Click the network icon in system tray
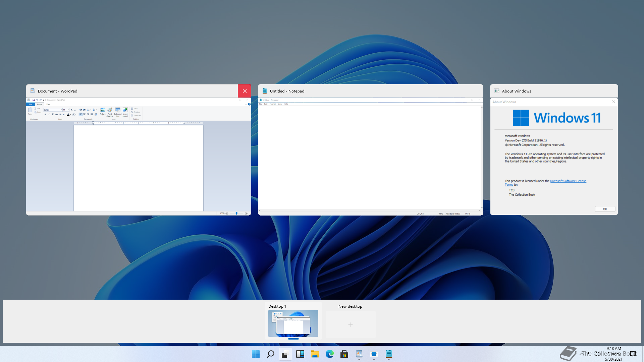This screenshot has width=644, height=362. point(589,354)
